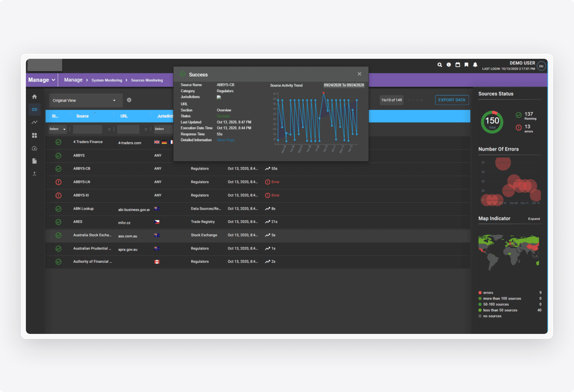The image size is (574, 392).
Task: Open the Manage dropdown menu
Action: coord(41,80)
